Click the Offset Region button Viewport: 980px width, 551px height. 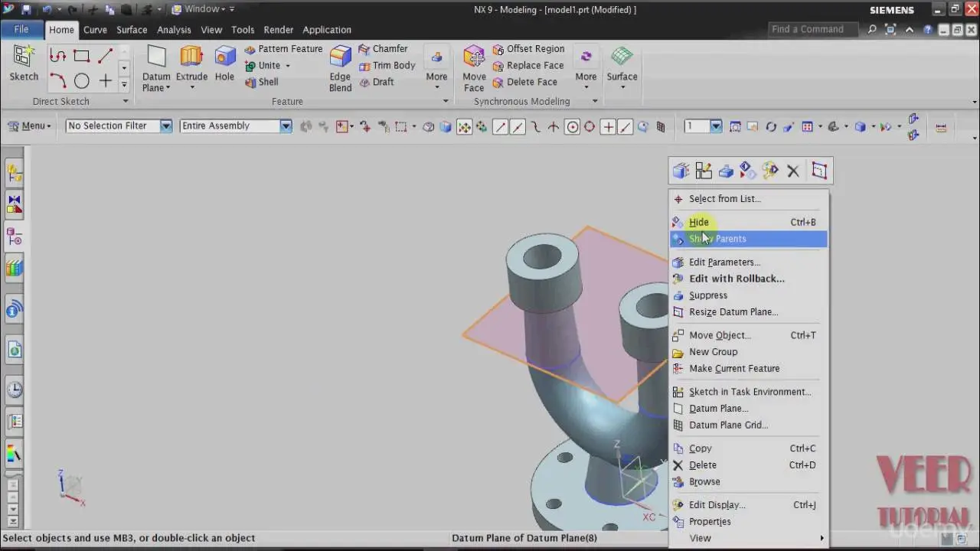pos(528,49)
